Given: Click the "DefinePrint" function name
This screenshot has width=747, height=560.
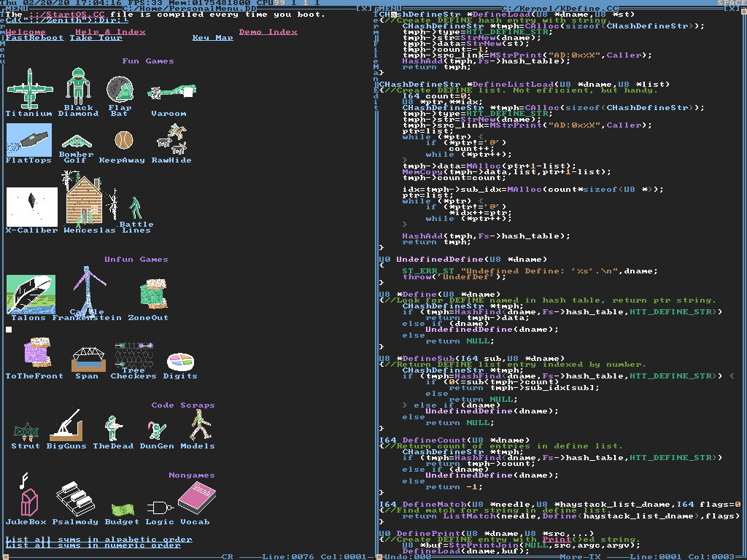Looking at the screenshot, I should [428, 534].
